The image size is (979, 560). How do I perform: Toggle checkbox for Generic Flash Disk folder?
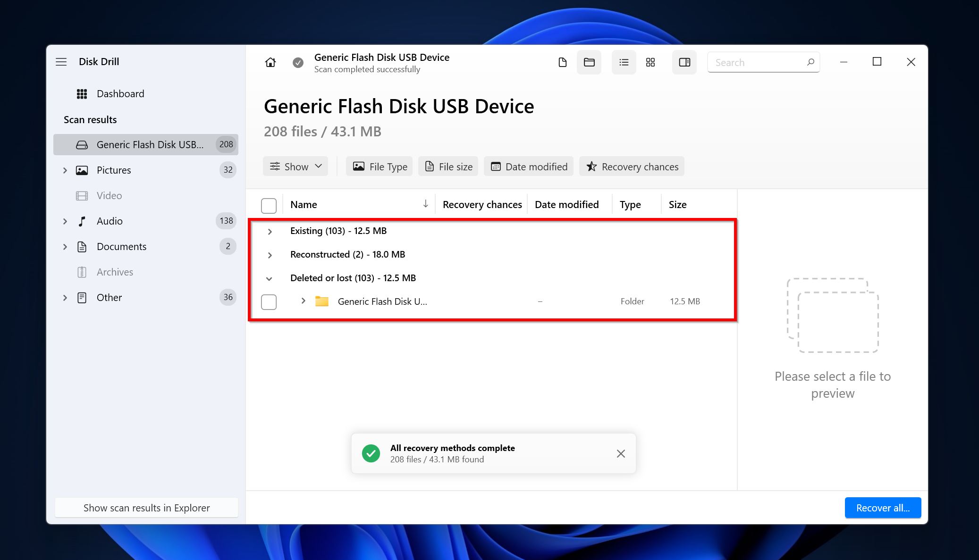tap(268, 301)
